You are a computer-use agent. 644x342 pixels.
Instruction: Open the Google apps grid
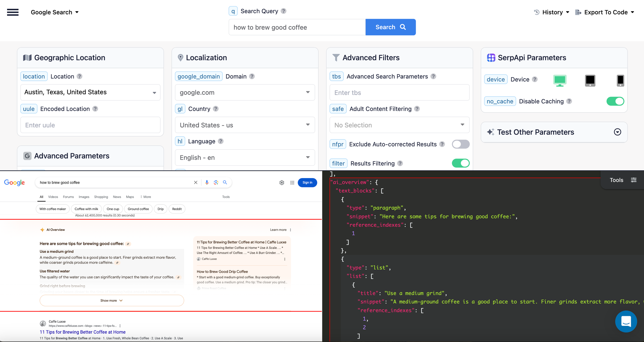292,183
